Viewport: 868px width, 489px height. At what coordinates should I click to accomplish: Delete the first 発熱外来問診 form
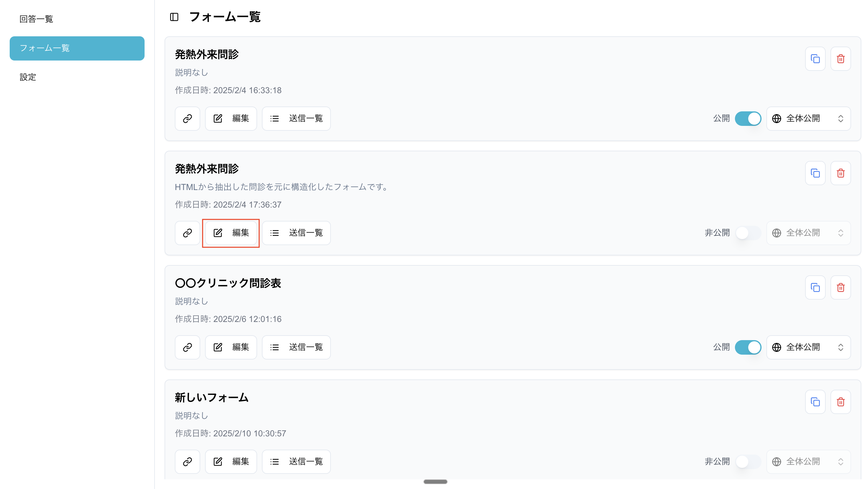coord(840,59)
